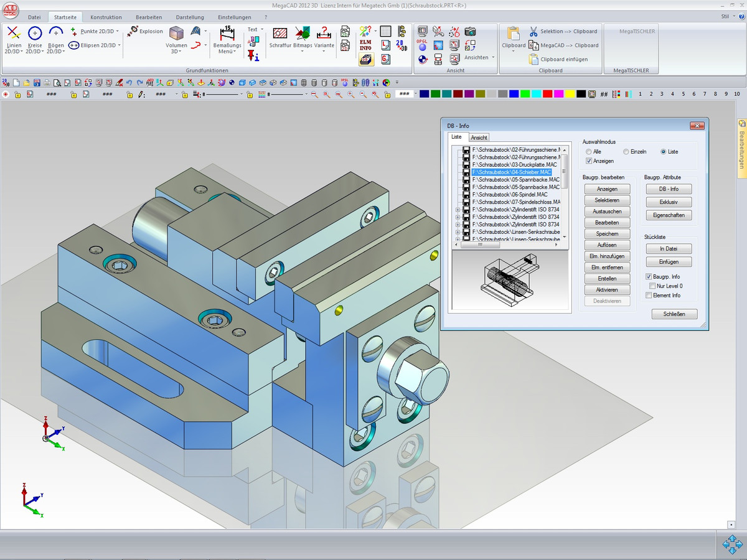Open the Bitmaps tool
This screenshot has width=747, height=560.
coord(303,38)
